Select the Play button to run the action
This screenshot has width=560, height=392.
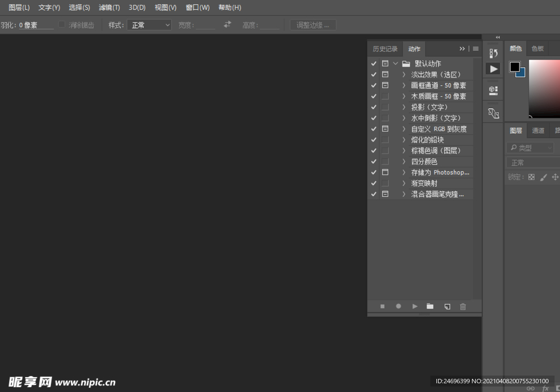415,306
